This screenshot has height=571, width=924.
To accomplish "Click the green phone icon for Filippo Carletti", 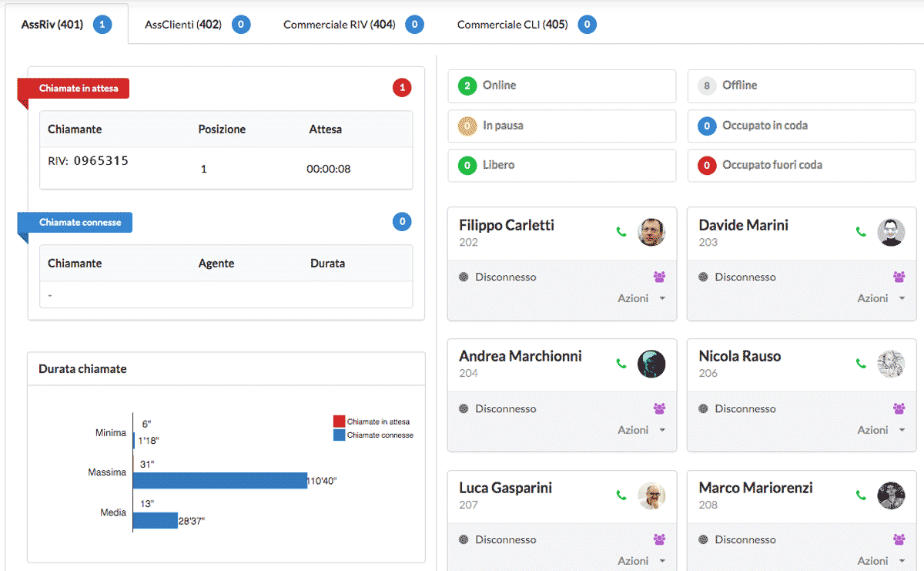I will (x=621, y=232).
